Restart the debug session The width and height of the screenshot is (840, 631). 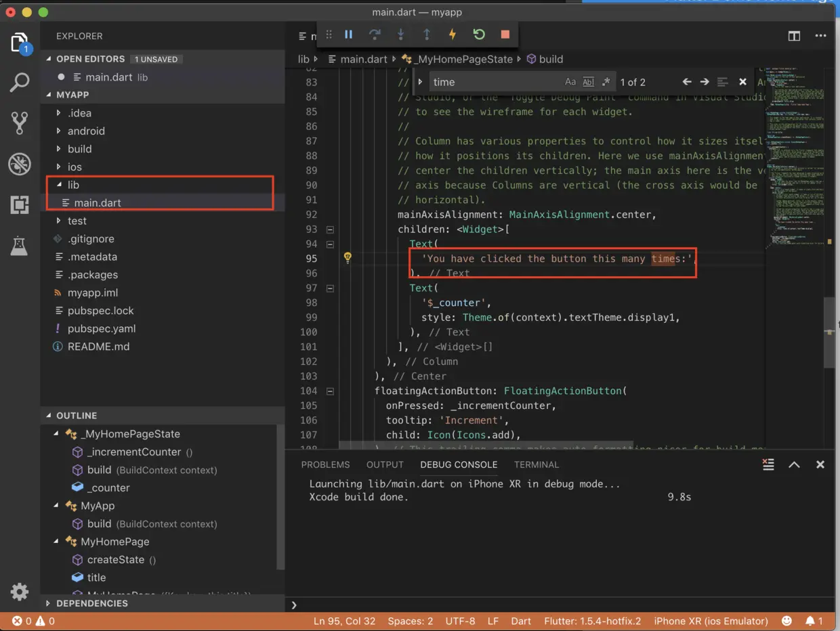click(x=479, y=35)
